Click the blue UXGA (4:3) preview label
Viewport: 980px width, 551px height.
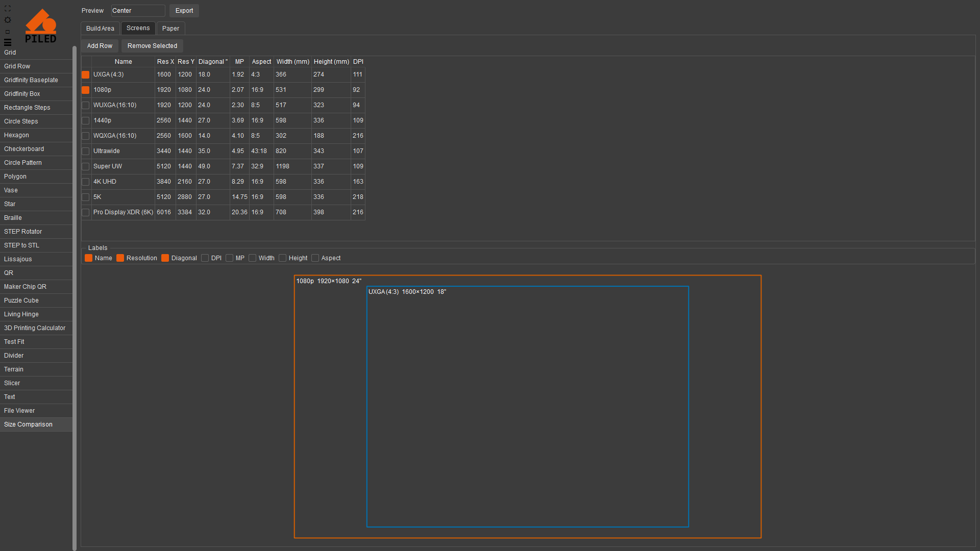click(x=407, y=292)
